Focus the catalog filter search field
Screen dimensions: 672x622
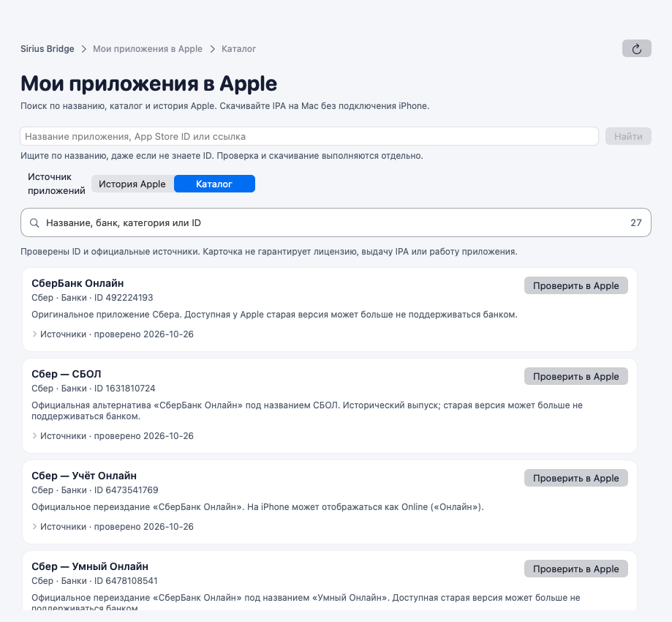(x=336, y=222)
